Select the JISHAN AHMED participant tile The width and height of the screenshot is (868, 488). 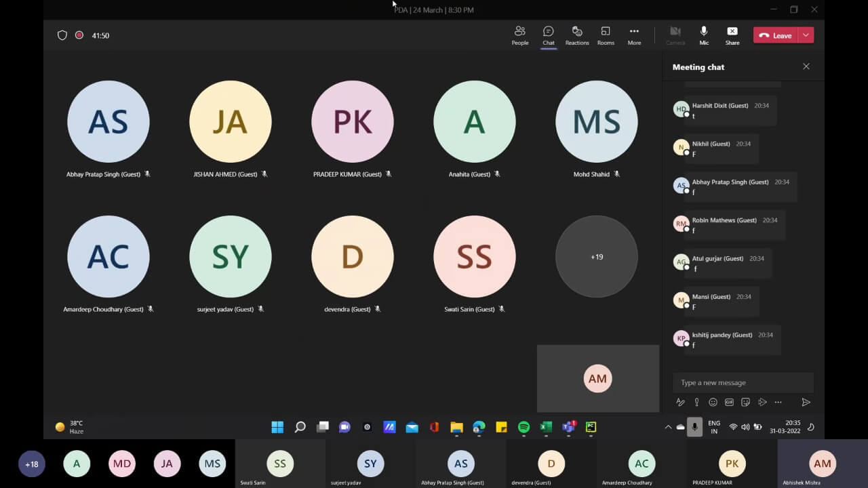point(231,129)
